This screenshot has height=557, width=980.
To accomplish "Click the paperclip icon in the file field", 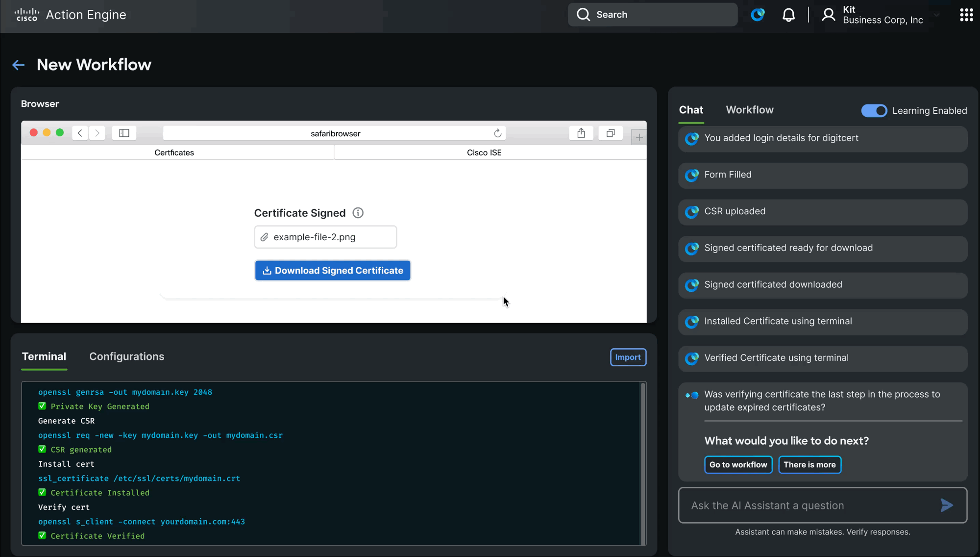I will click(265, 237).
